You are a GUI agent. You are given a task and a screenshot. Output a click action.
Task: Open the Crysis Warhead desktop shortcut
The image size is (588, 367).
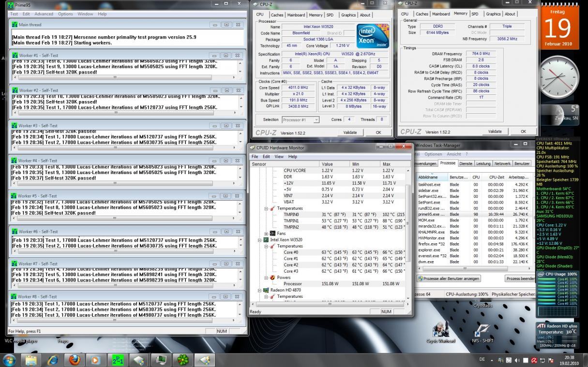442,332
